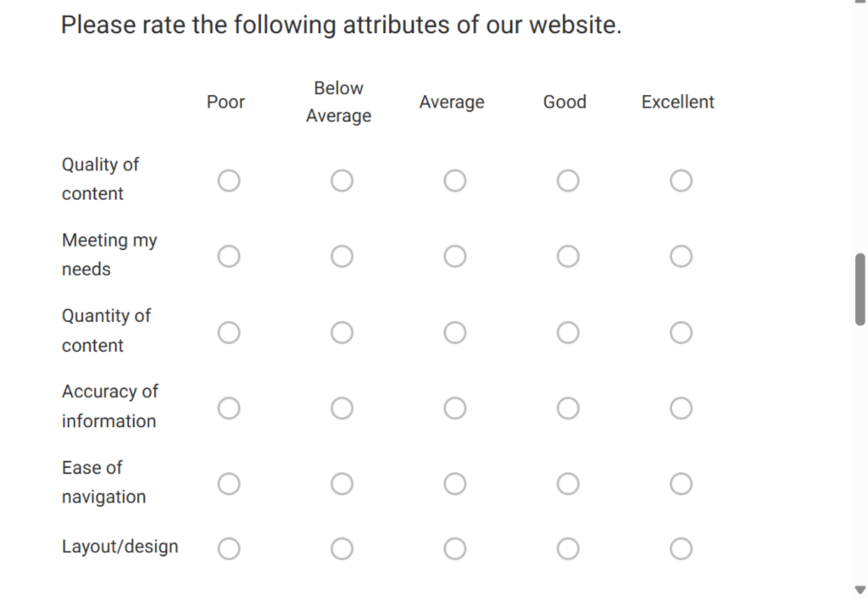Select Poor for Ease of navigation
Image resolution: width=868 pixels, height=606 pixels.
(x=229, y=483)
